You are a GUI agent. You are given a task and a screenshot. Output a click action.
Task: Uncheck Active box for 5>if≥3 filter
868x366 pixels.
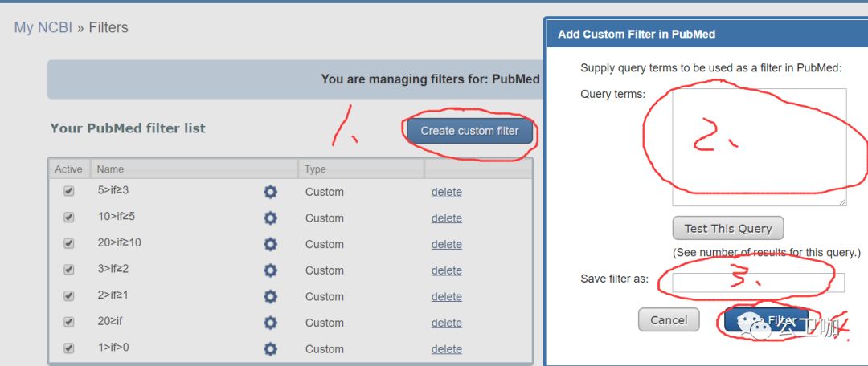click(68, 191)
